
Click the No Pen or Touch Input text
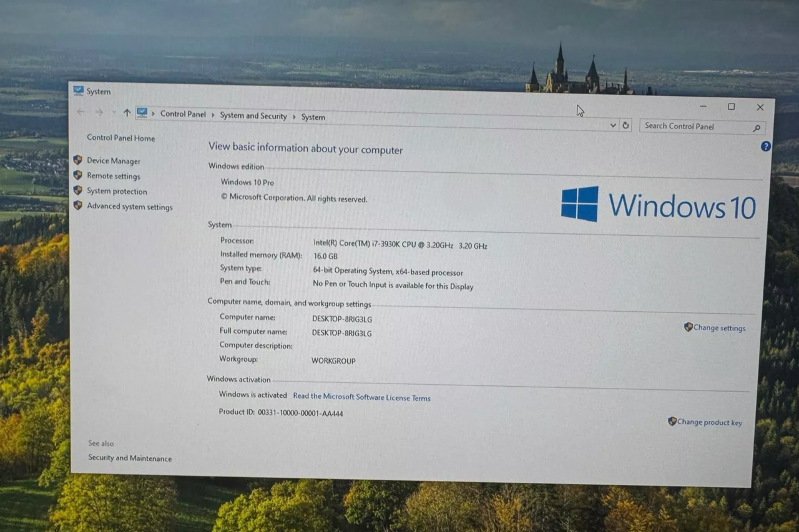[x=393, y=285]
